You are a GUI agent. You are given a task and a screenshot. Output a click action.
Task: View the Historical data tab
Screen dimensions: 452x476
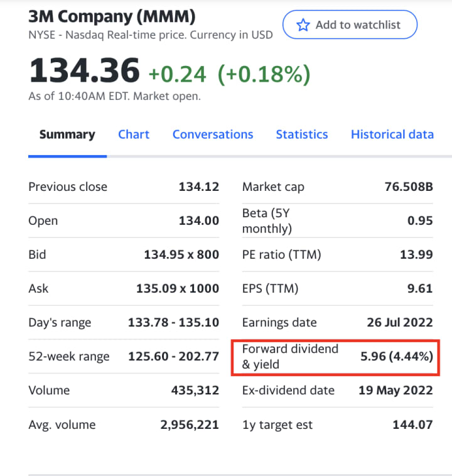coord(392,134)
